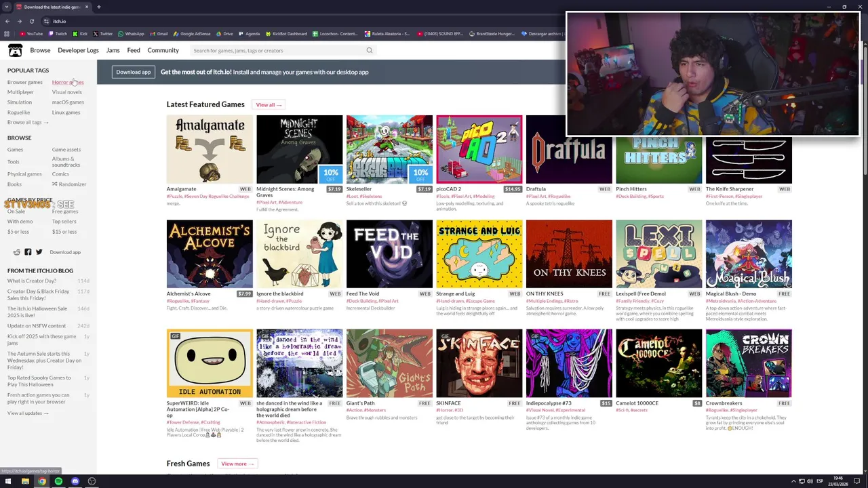
Task: Click the search magnifier icon
Action: [370, 50]
